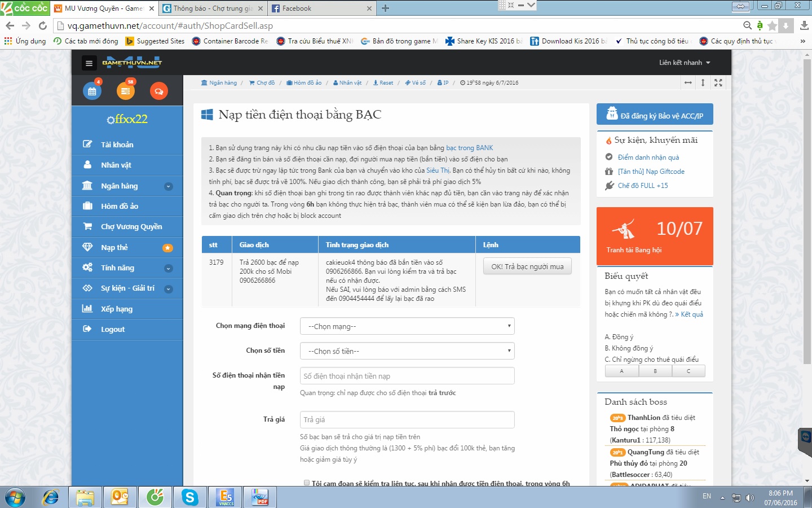Open the blue calendar notification icon
The height and width of the screenshot is (508, 812).
tap(92, 91)
